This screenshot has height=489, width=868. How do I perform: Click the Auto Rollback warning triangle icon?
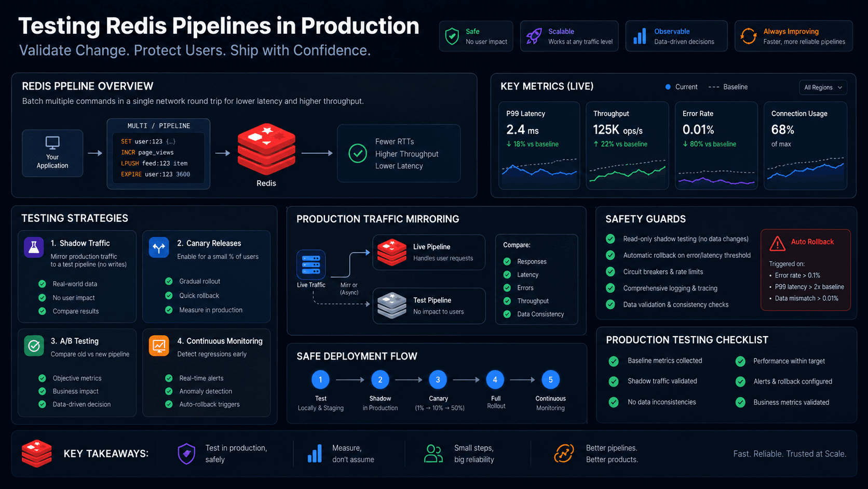click(777, 243)
